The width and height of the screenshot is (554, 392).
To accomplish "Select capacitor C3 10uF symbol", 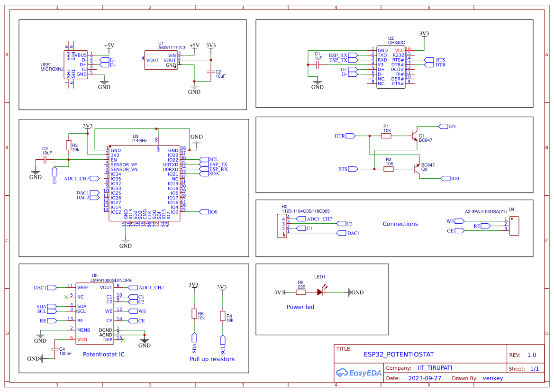I will point(45,160).
